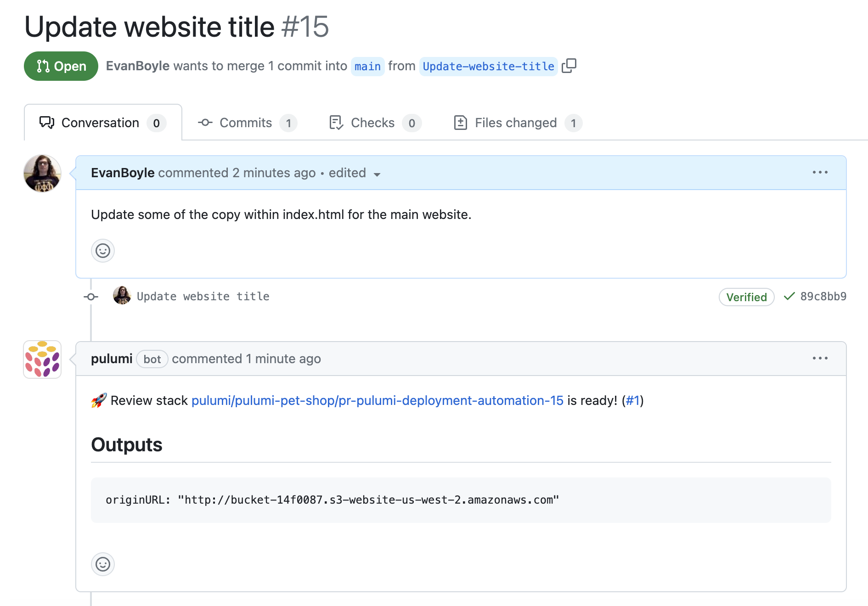Open the Commits tab
Viewport: 868px width, 606px height.
(x=245, y=123)
